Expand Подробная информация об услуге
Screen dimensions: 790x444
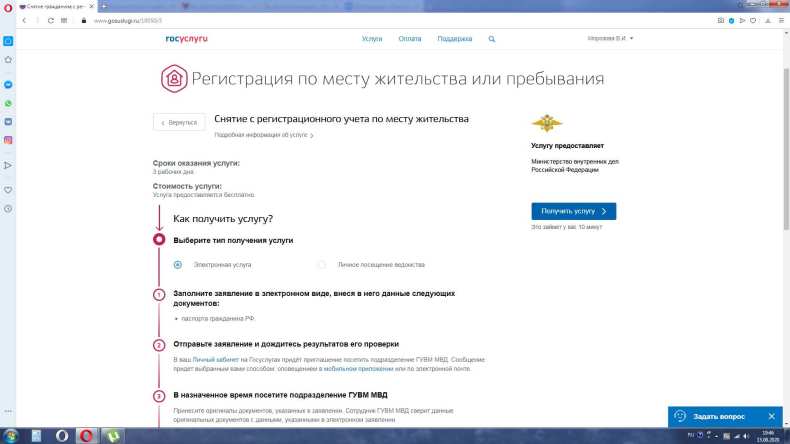(x=264, y=135)
